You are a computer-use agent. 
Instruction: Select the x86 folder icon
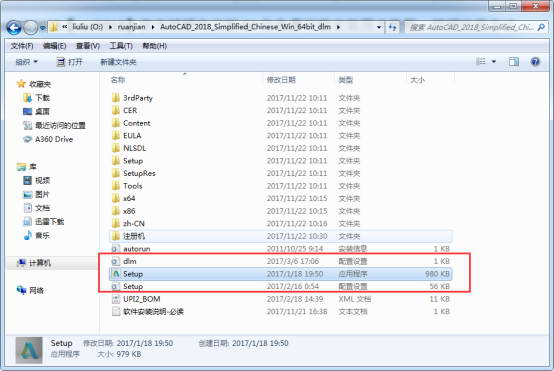point(116,211)
